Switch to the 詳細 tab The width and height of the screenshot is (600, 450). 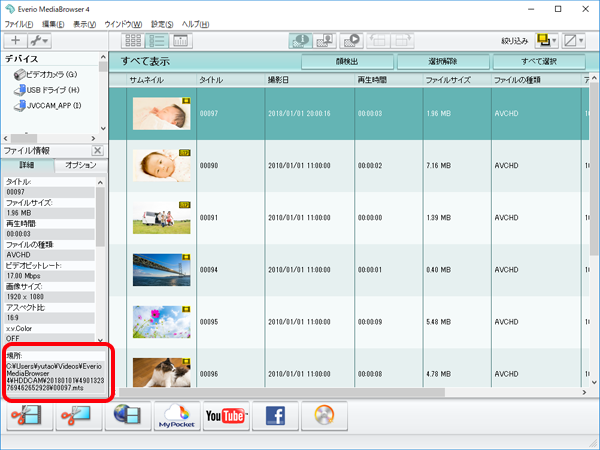coord(27,165)
